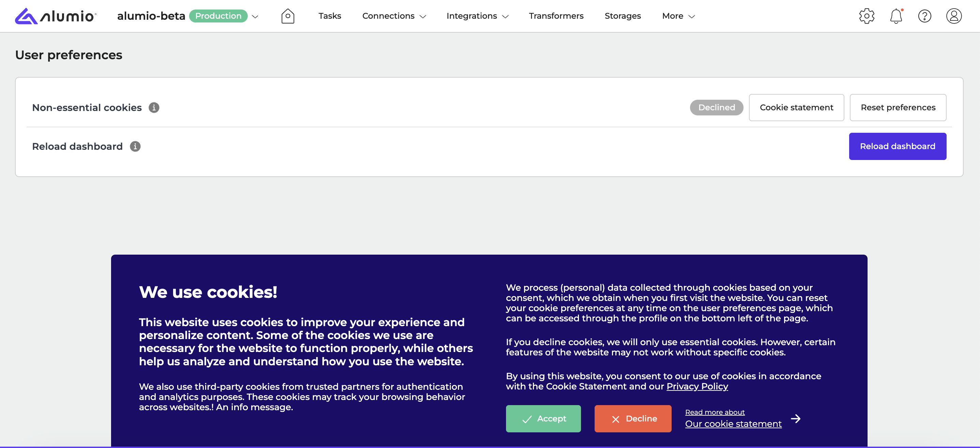This screenshot has width=980, height=448.
Task: Go to Tasks
Action: click(x=330, y=16)
